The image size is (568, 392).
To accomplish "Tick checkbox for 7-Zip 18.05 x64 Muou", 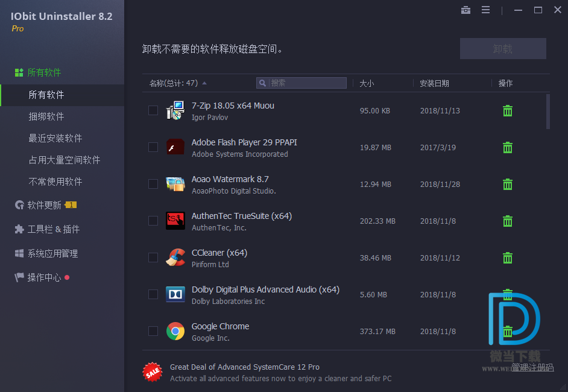I will tap(153, 110).
